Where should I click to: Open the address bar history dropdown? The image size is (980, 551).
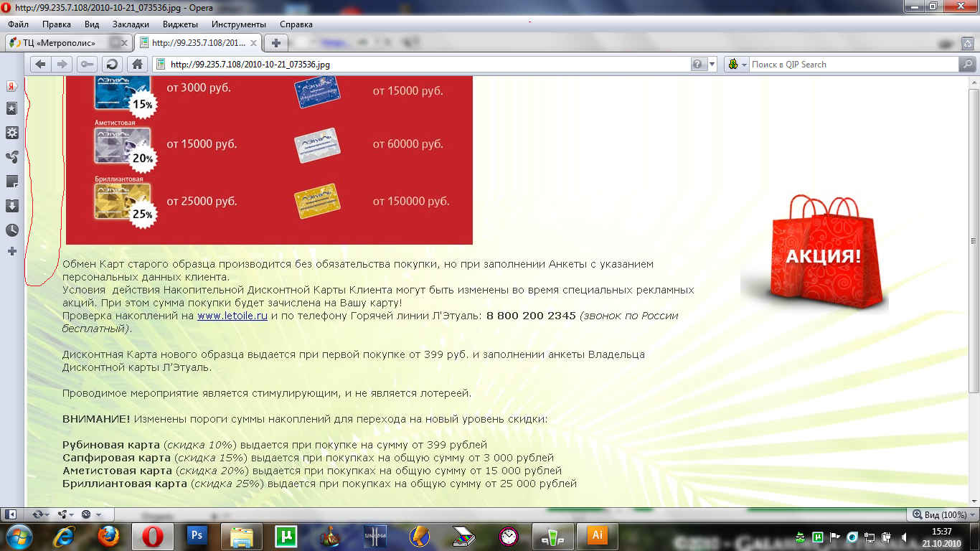pos(712,64)
